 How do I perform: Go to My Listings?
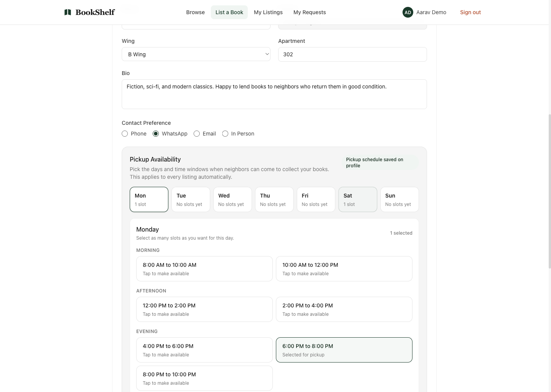(268, 12)
